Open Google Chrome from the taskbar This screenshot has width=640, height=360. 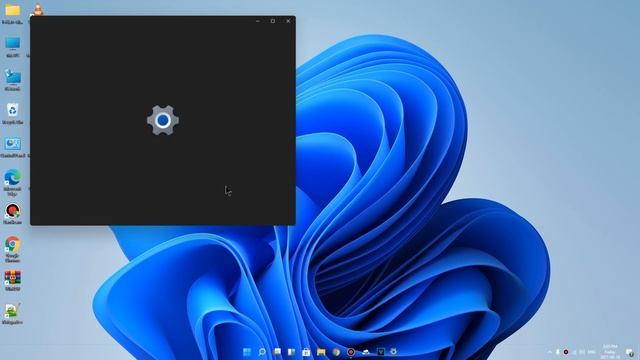pos(336,352)
